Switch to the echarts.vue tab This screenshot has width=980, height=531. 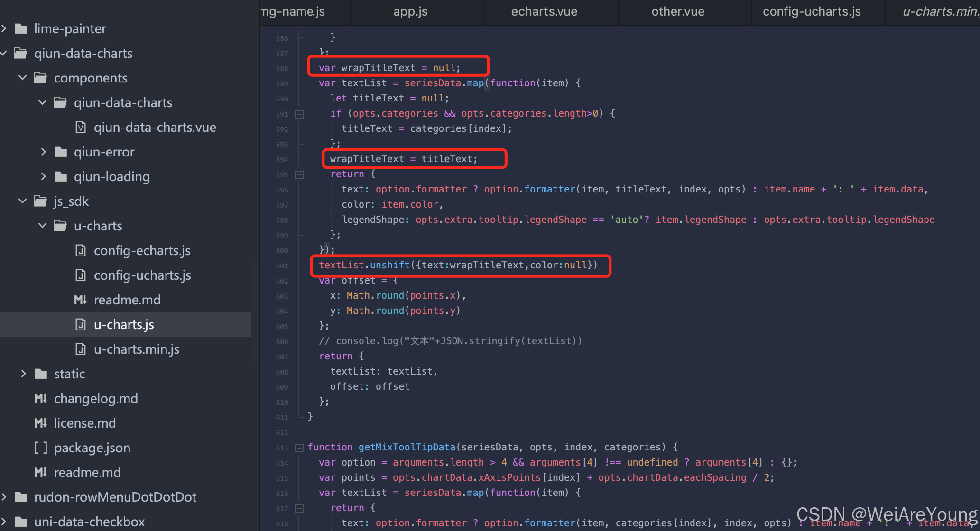tap(544, 12)
